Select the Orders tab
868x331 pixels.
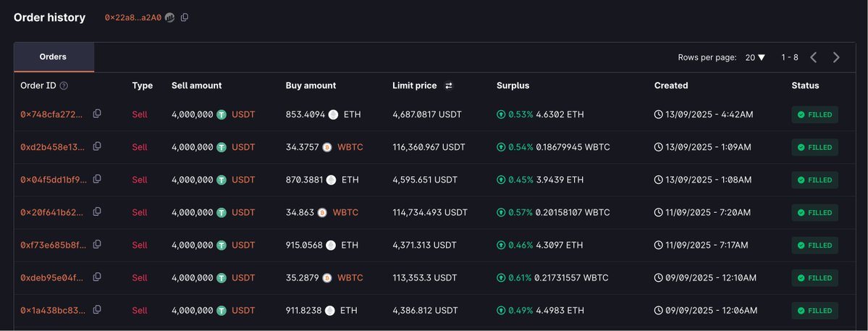tap(54, 57)
